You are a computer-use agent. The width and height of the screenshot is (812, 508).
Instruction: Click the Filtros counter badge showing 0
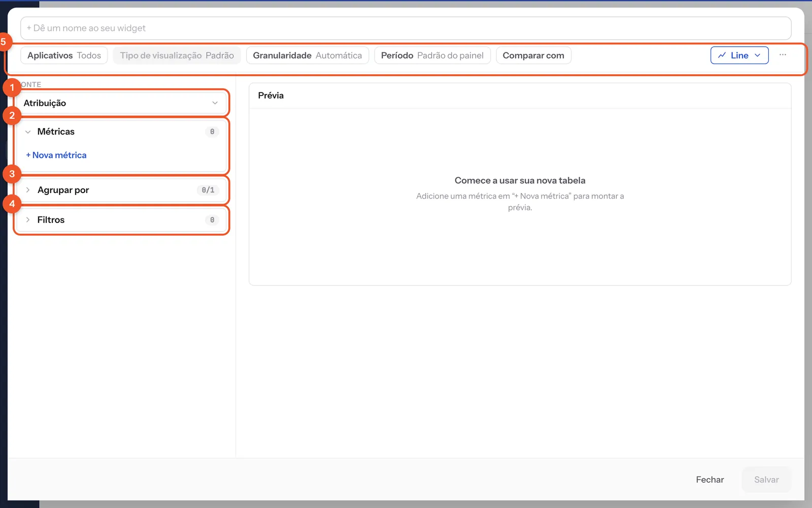[x=212, y=220]
